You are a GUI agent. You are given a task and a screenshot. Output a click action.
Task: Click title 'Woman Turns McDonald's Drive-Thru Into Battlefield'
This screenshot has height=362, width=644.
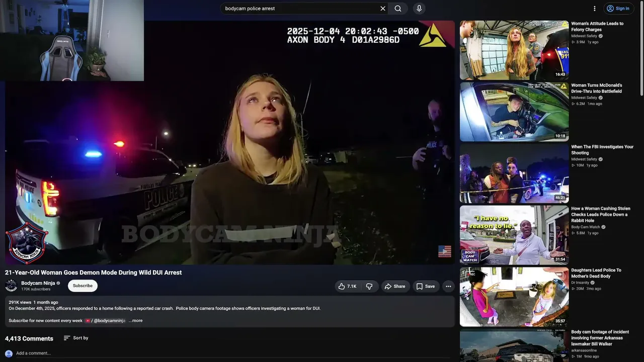click(597, 88)
